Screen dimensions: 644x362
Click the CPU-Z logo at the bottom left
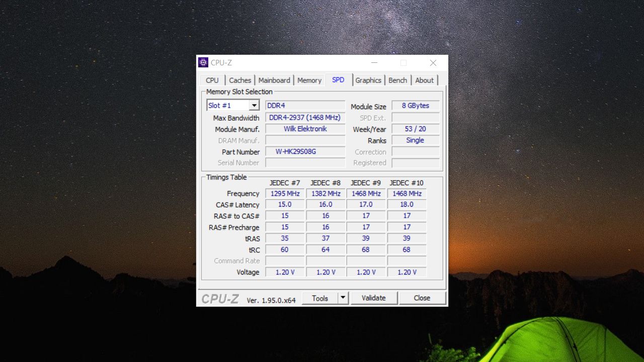tap(220, 298)
